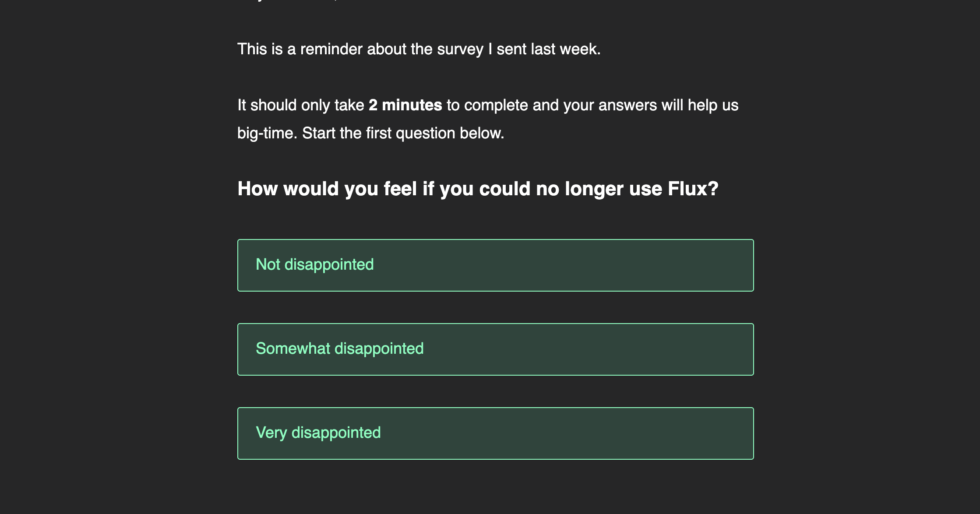980x514 pixels.
Task: Choose the "Somewhat disappointed" answer option
Action: (495, 349)
